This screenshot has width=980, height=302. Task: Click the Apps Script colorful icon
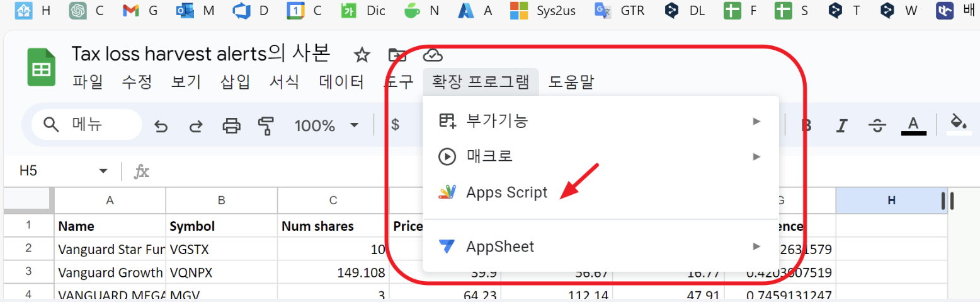click(447, 192)
